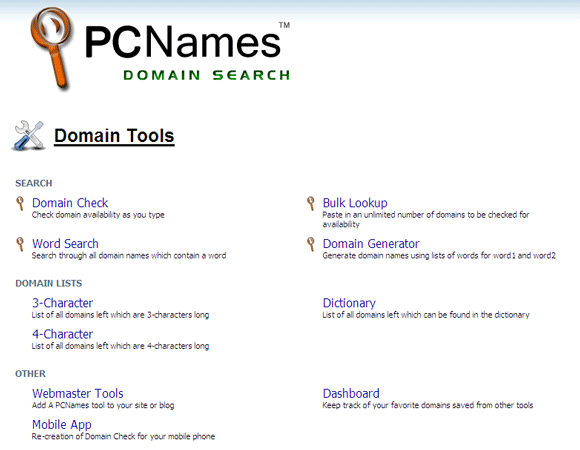The image size is (580, 450).
Task: View the 3-Character domain list
Action: point(62,303)
